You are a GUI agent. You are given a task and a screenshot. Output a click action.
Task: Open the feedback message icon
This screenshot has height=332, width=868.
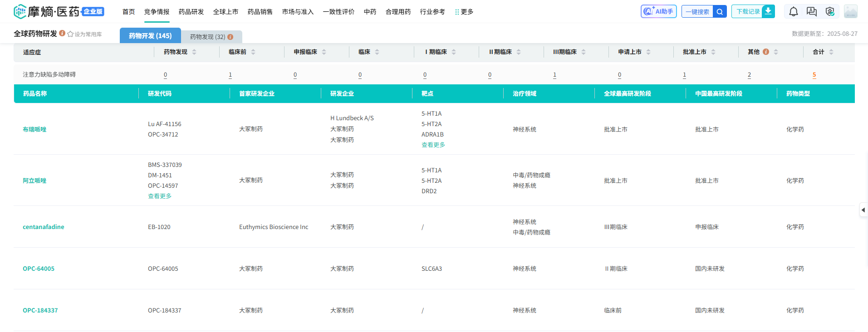[x=811, y=12]
